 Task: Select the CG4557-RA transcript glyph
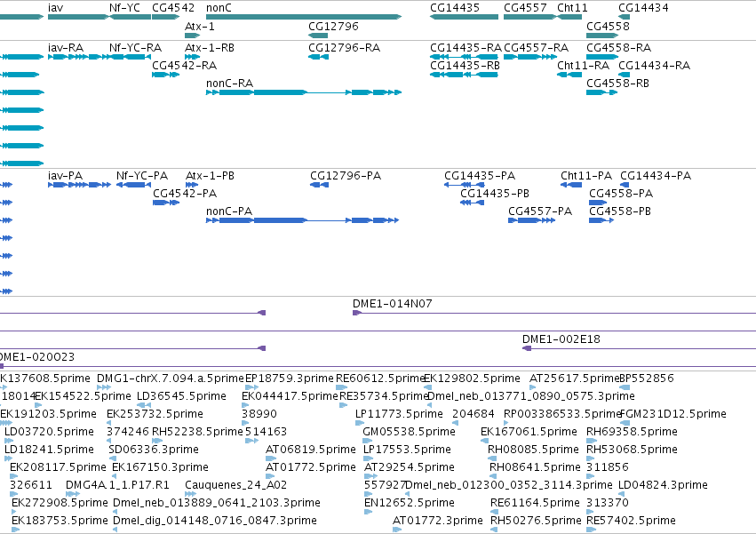[530, 57]
